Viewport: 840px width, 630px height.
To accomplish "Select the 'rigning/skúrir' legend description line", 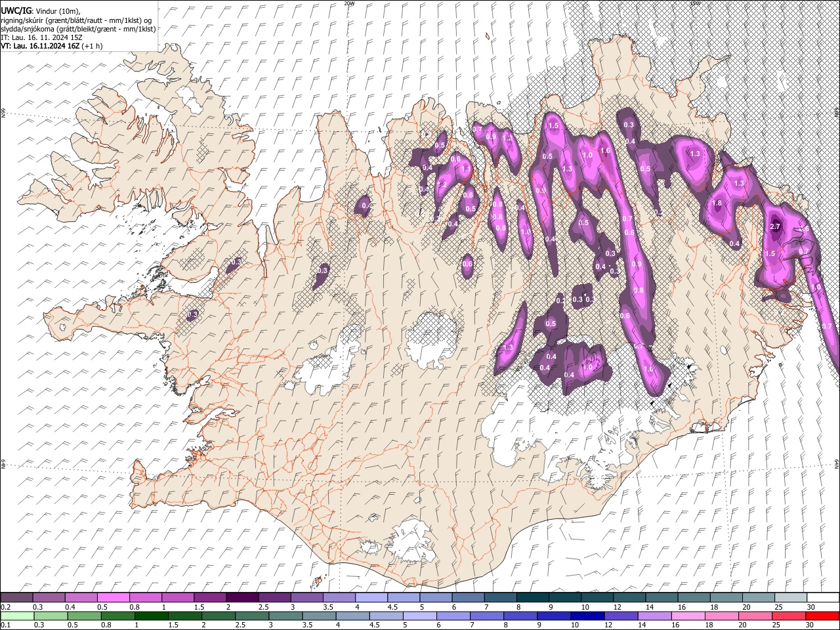I will click(x=76, y=20).
